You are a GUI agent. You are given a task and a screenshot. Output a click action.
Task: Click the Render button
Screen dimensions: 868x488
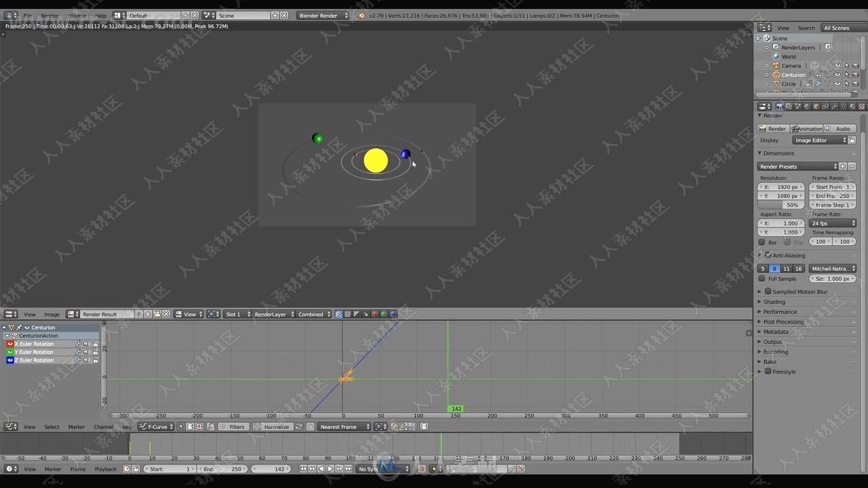[773, 129]
